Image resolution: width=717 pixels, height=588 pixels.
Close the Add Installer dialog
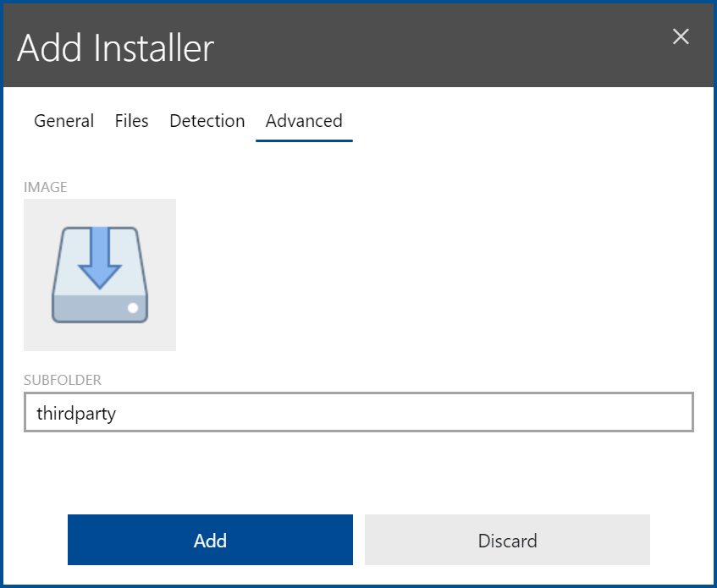(681, 36)
